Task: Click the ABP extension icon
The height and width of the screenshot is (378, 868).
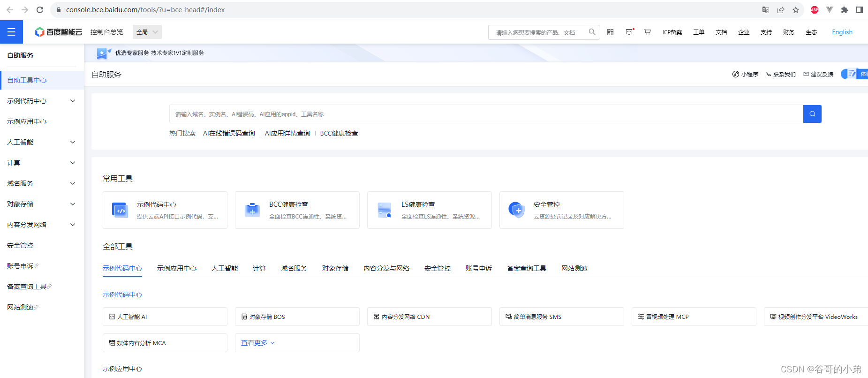Action: pyautogui.click(x=815, y=10)
